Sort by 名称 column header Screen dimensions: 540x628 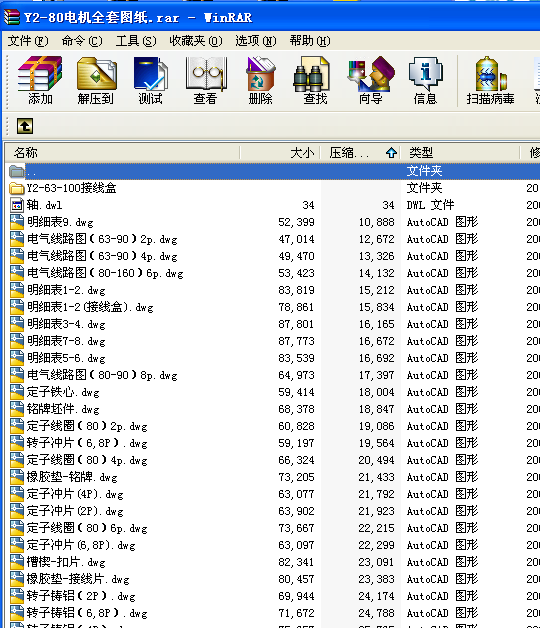(123, 153)
